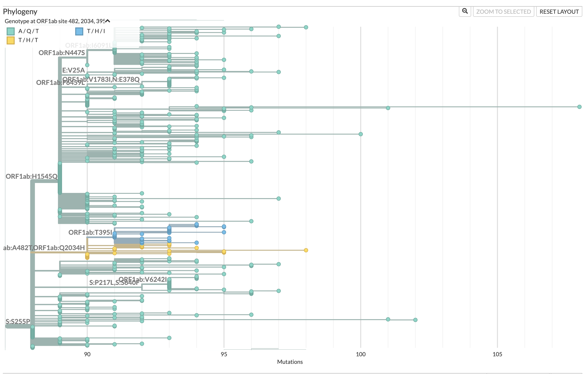This screenshot has height=374, width=588.
Task: Click the T / H / T yellow legend swatch
Action: (11, 40)
